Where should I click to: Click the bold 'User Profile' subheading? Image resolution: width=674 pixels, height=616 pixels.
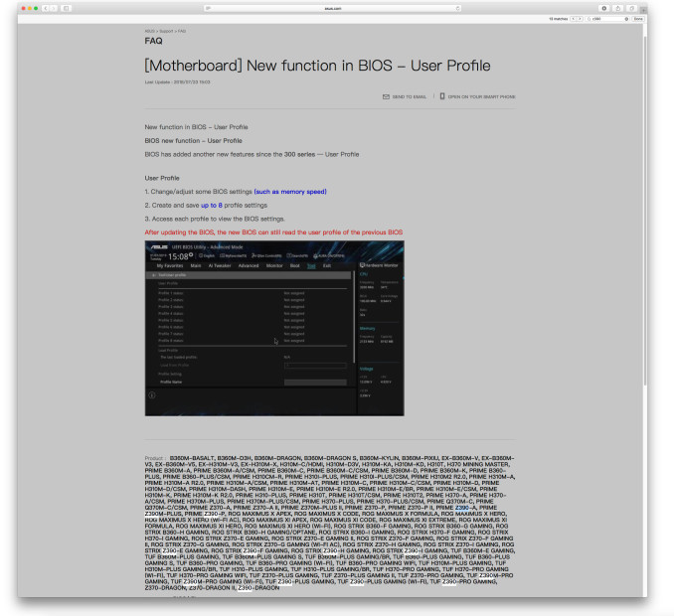coord(162,178)
